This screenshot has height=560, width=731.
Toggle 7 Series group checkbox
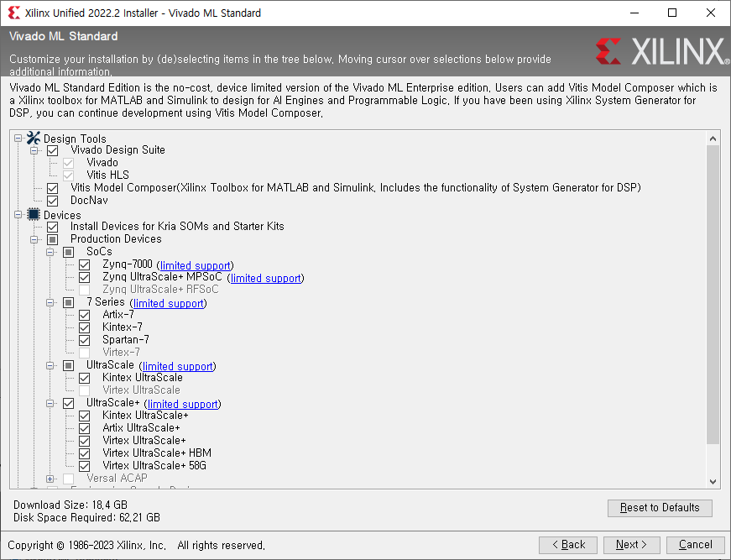coord(69,302)
